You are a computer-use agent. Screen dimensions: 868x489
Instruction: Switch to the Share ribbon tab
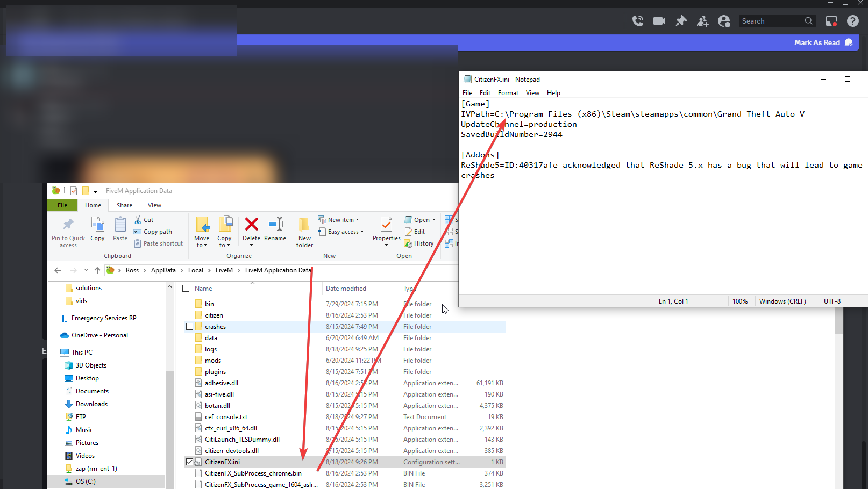point(124,205)
